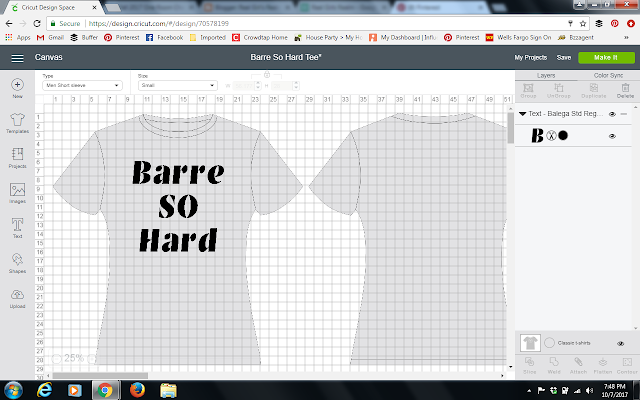Viewport: 640px width, 400px height.
Task: Click the green Make It button
Action: 606,58
